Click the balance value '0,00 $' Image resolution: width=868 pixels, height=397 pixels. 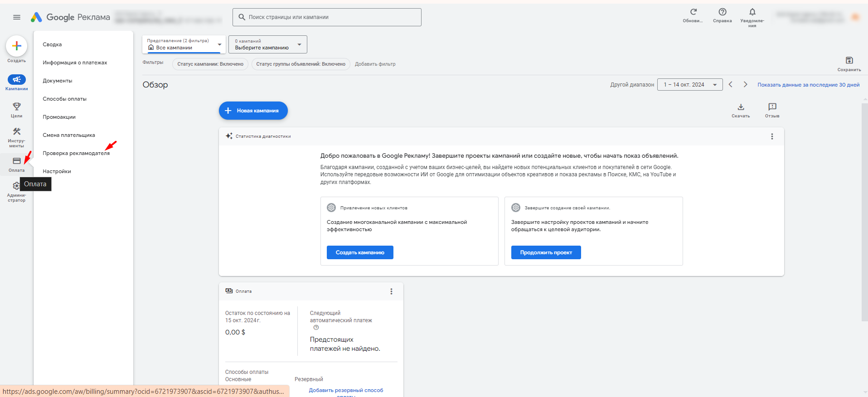235,332
